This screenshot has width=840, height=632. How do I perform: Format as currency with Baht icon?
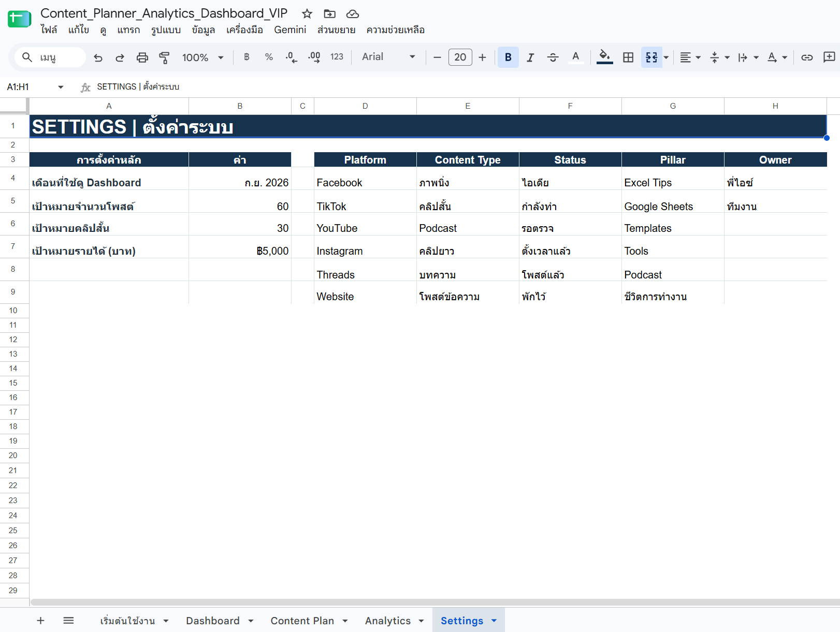point(247,57)
